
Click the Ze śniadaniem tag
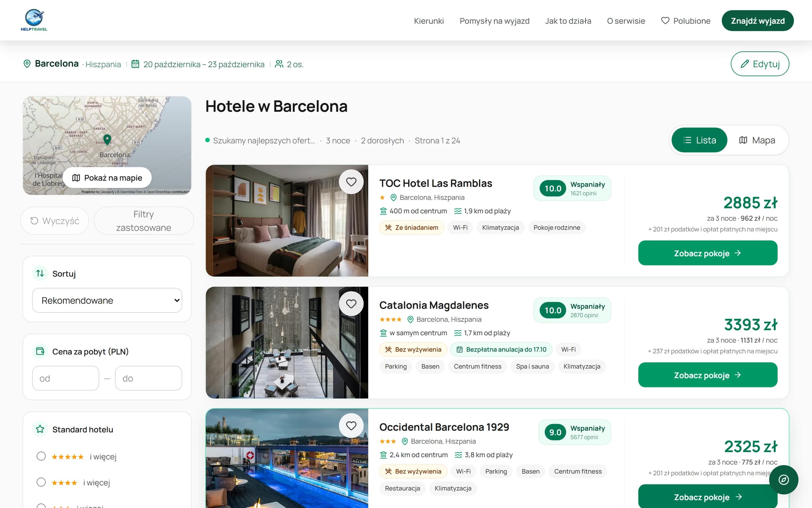pyautogui.click(x=411, y=227)
